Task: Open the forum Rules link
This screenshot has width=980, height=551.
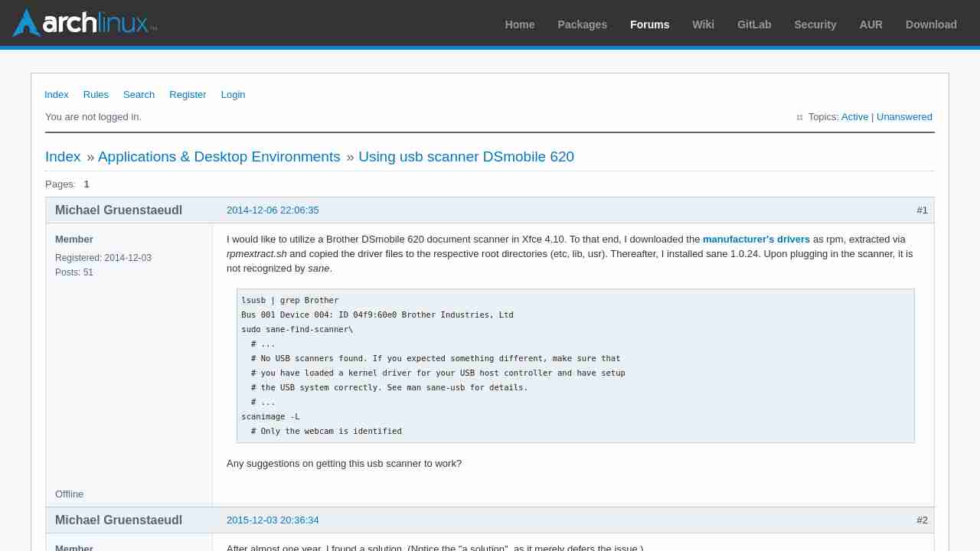Action: pos(96,95)
